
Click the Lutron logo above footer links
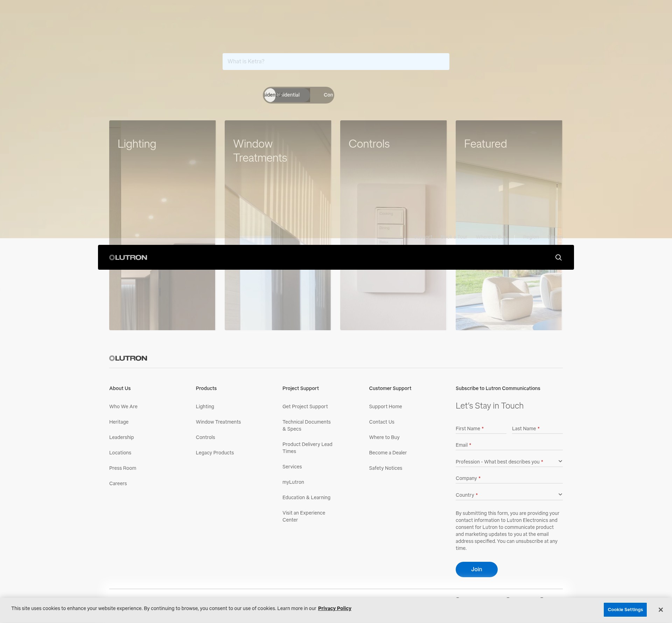128,358
